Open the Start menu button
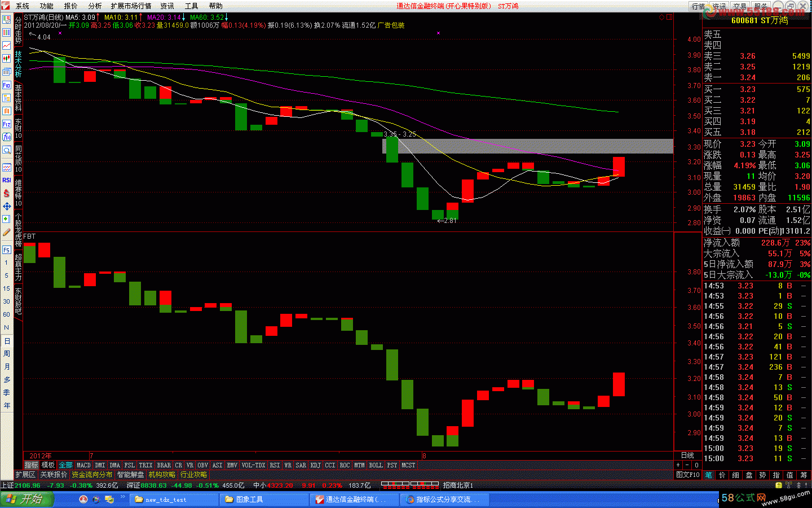The height and width of the screenshot is (508, 812). coord(27,499)
